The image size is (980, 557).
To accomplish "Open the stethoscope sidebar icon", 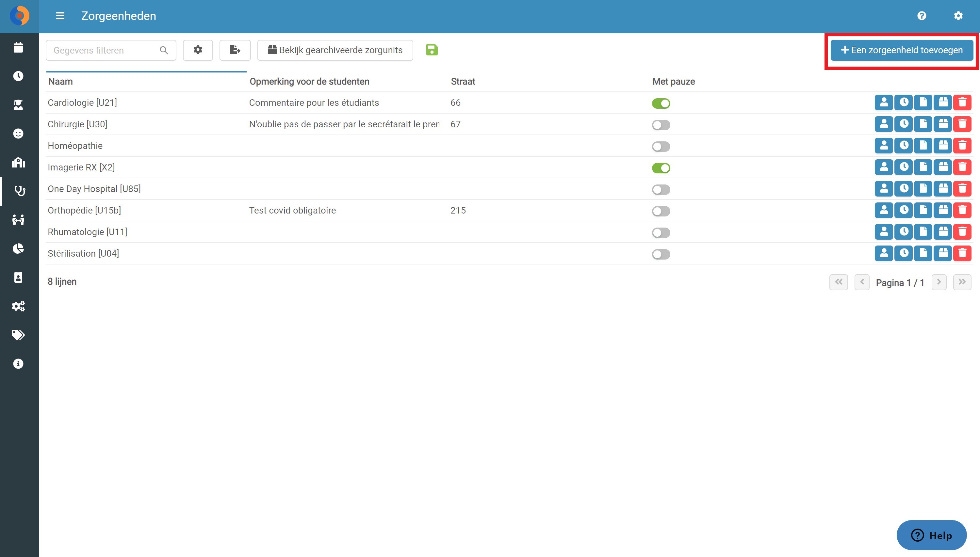I will [x=20, y=191].
